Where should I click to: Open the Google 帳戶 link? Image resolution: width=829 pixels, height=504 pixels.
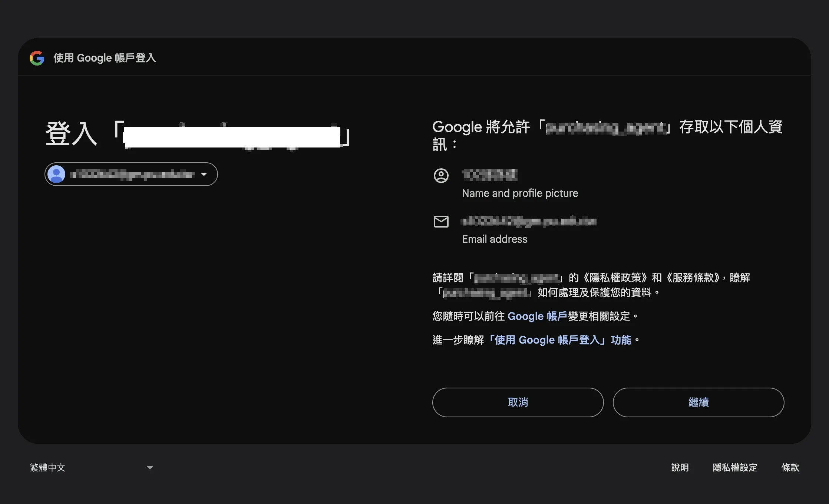537,316
